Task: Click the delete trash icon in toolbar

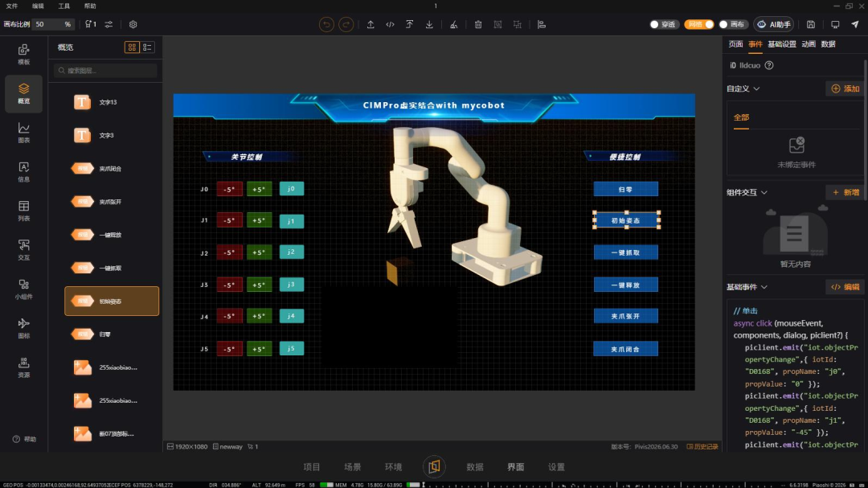Action: click(x=478, y=24)
